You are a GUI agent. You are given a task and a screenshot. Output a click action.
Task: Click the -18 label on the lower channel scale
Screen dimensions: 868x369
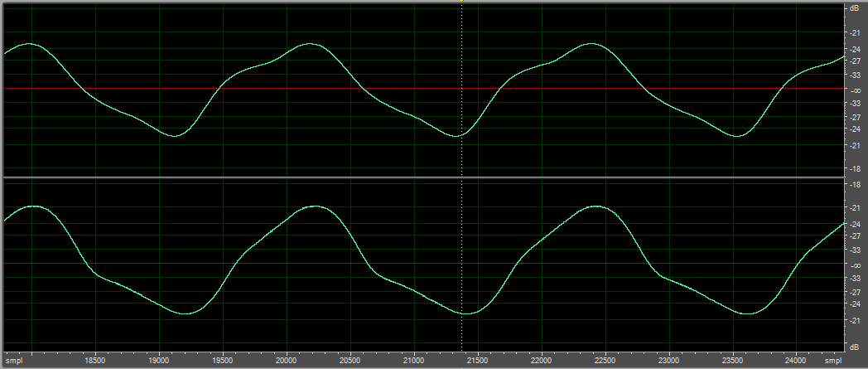click(855, 184)
